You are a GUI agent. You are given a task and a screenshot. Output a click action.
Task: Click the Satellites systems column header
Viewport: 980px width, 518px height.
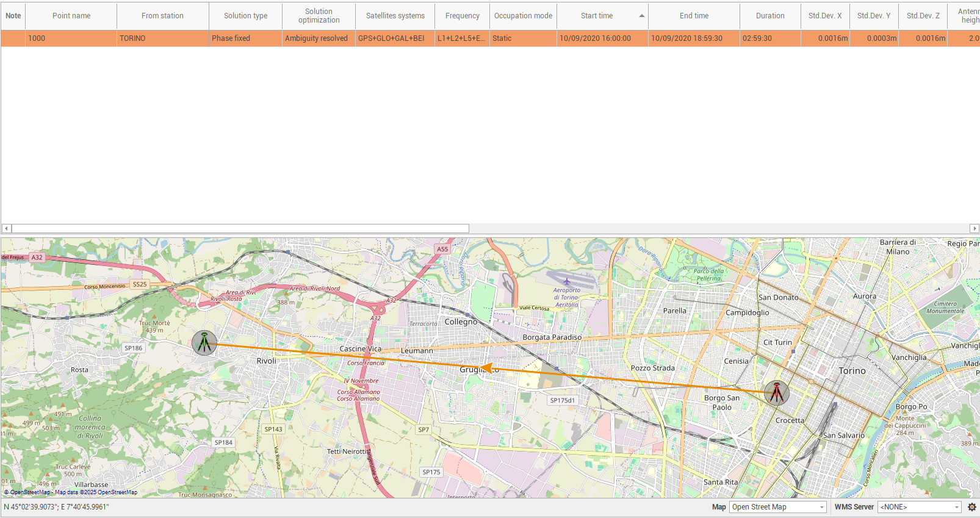[395, 16]
